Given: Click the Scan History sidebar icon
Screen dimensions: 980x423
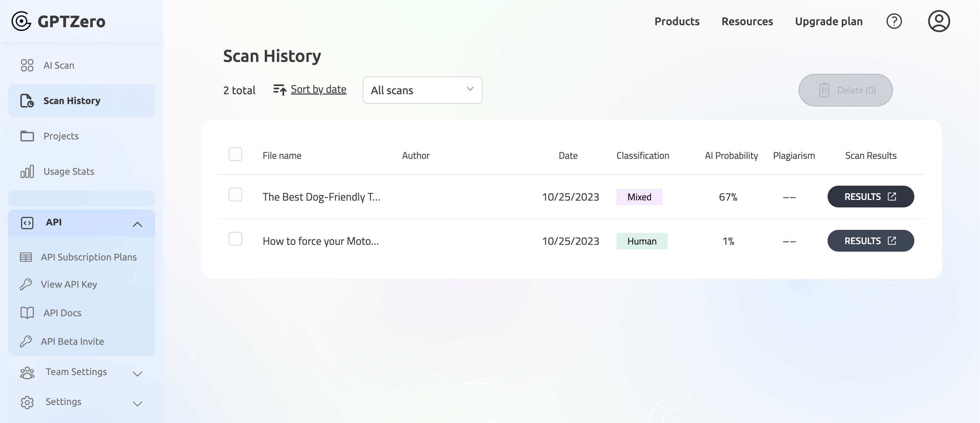Looking at the screenshot, I should (x=26, y=101).
